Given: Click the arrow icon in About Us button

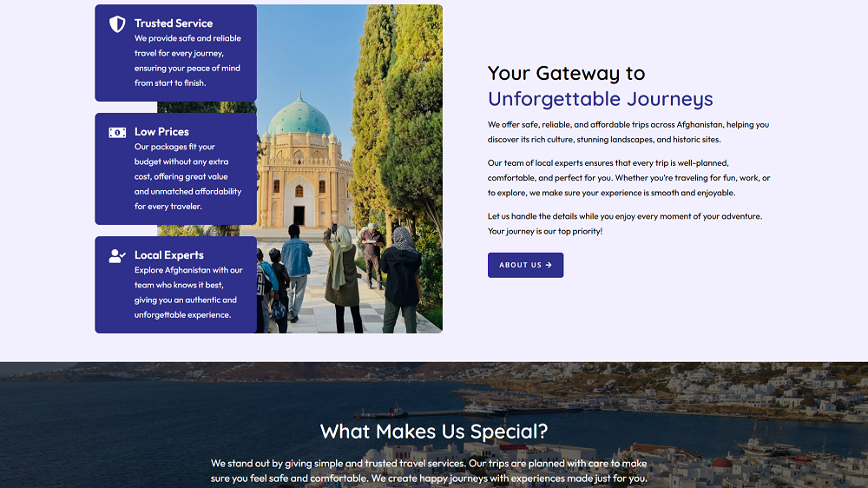Looking at the screenshot, I should tap(549, 266).
